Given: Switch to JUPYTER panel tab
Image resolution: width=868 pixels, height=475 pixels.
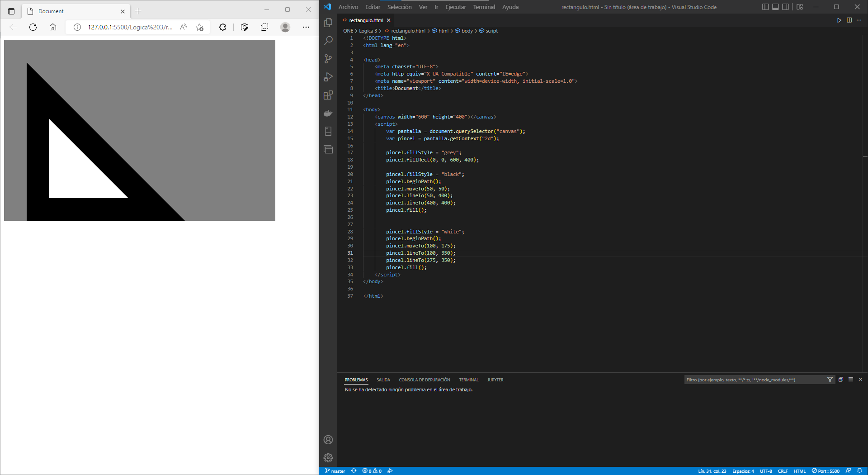Looking at the screenshot, I should tap(495, 380).
